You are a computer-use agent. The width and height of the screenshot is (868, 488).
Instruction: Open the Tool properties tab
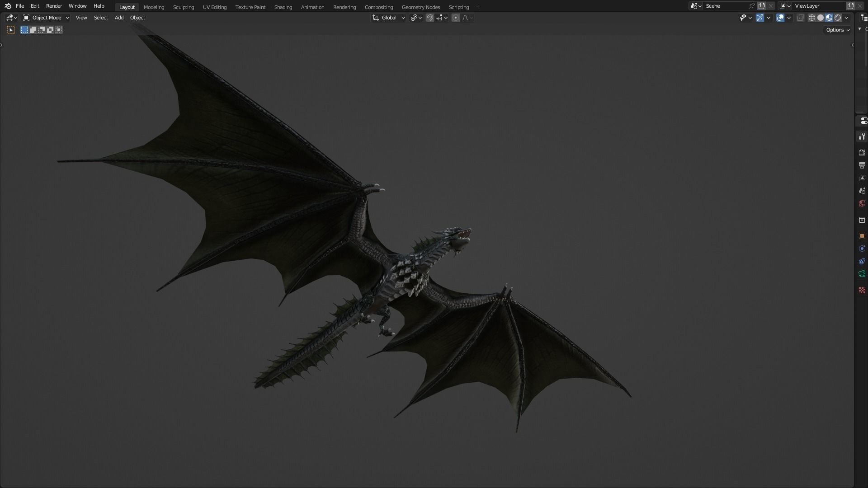[862, 136]
